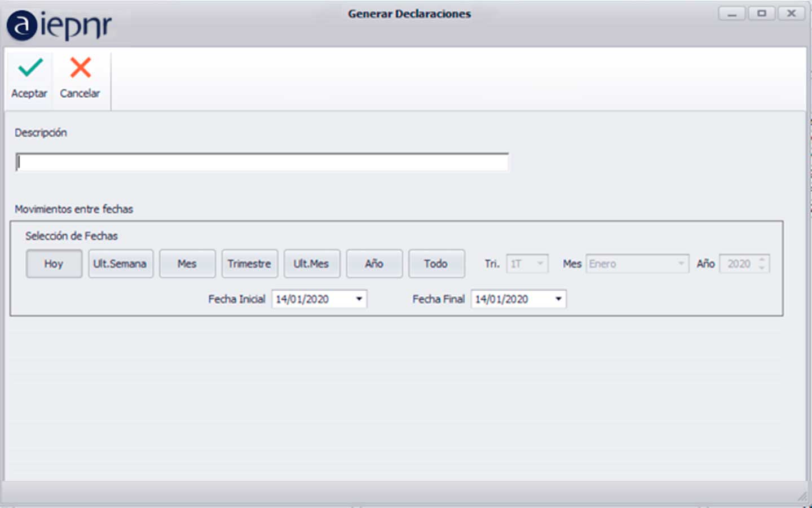The image size is (812, 508).
Task: Click the green Aceptar checkmark icon
Action: point(30,68)
